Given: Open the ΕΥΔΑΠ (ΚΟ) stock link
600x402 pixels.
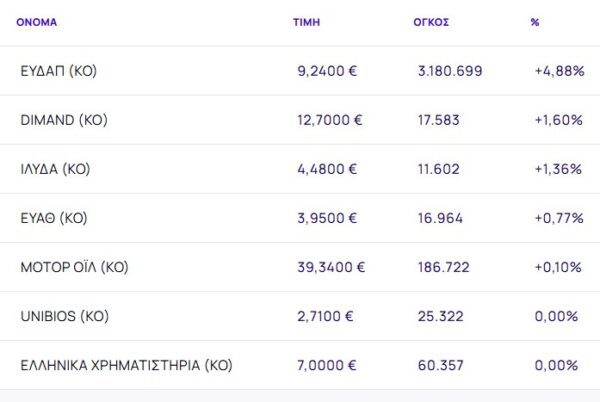Looking at the screenshot, I should click(58, 71).
